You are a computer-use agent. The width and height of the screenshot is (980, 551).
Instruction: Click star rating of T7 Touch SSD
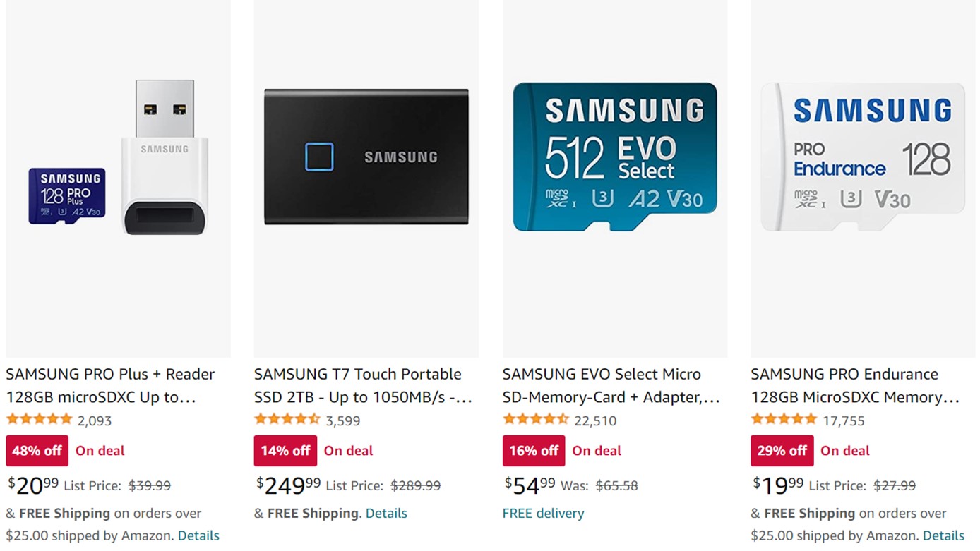tap(287, 420)
